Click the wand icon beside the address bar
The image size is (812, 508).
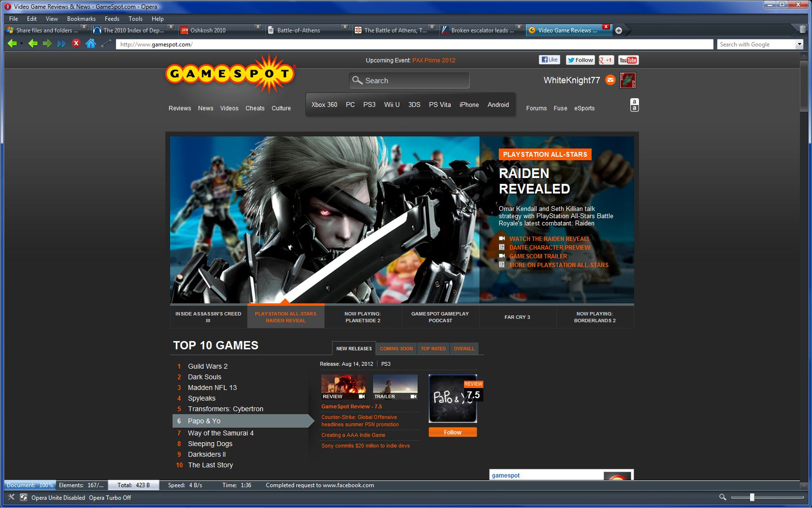pos(106,44)
